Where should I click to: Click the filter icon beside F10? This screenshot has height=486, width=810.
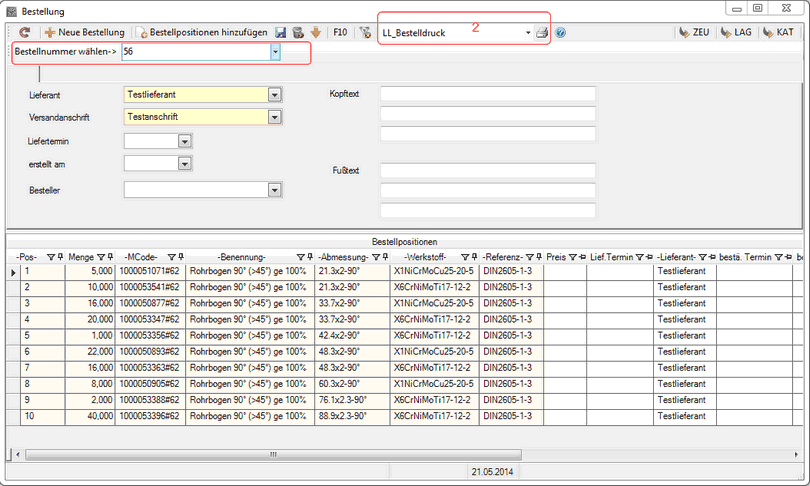click(x=366, y=32)
